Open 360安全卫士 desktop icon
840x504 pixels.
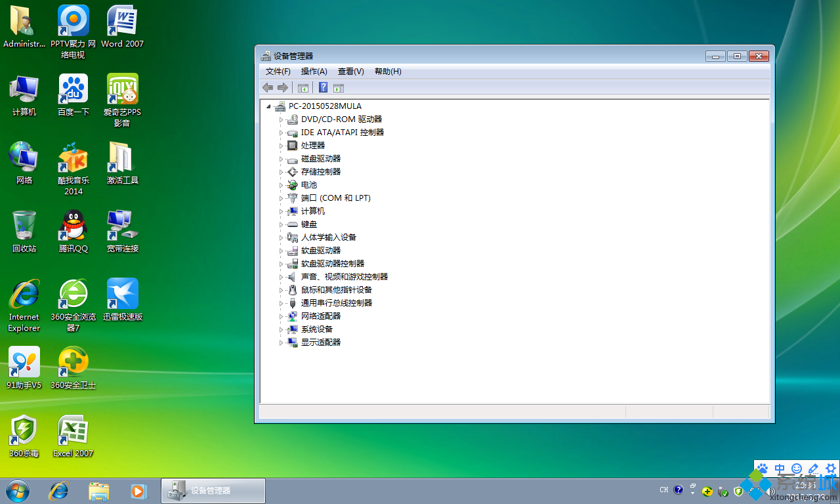tap(72, 362)
